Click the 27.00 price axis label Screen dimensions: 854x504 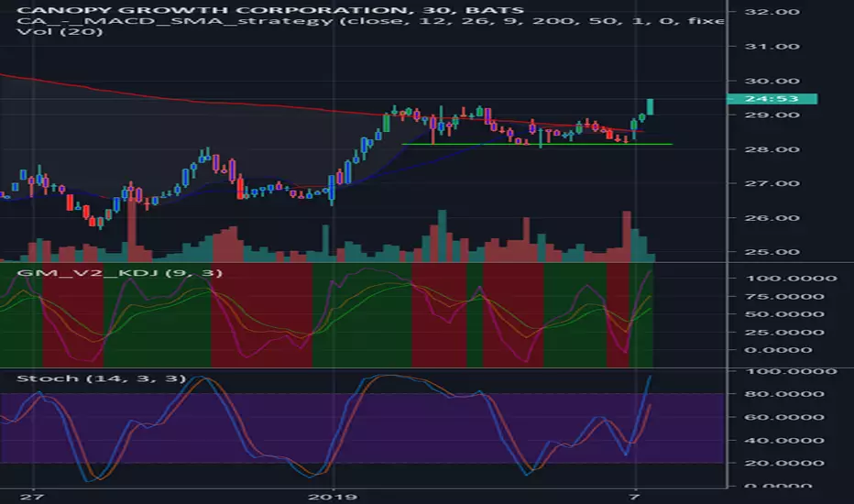pos(772,183)
